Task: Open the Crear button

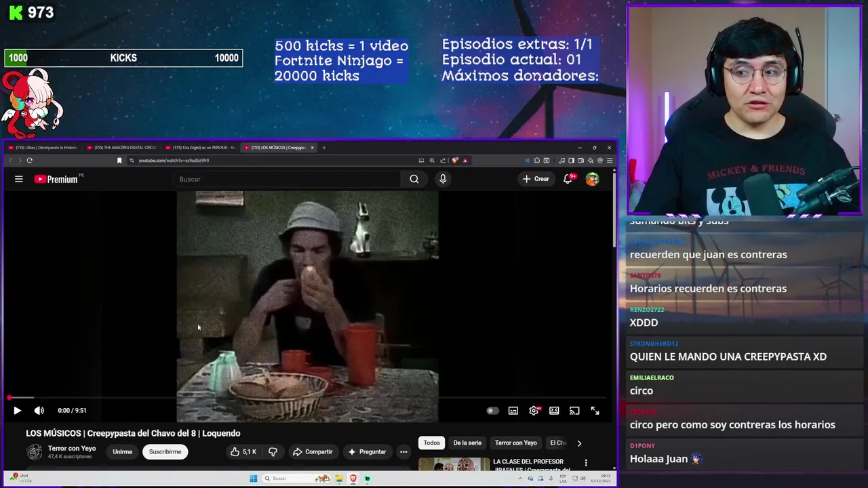Action: [536, 179]
